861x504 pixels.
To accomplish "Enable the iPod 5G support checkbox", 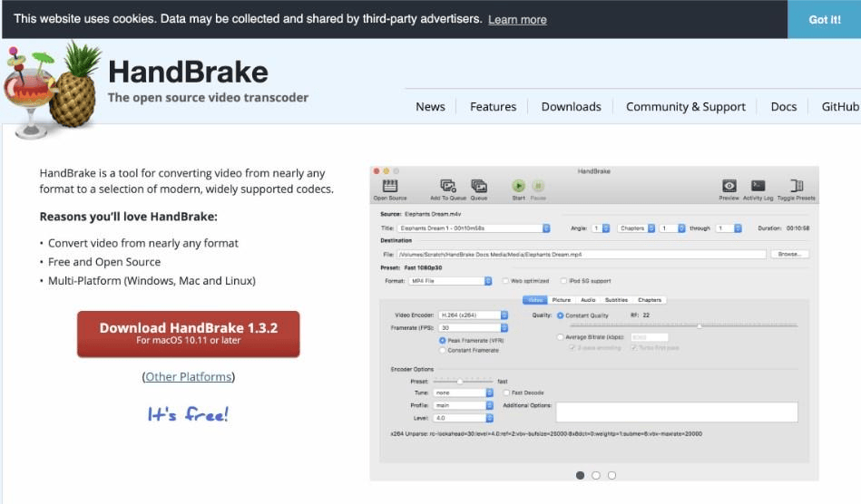I will [563, 281].
